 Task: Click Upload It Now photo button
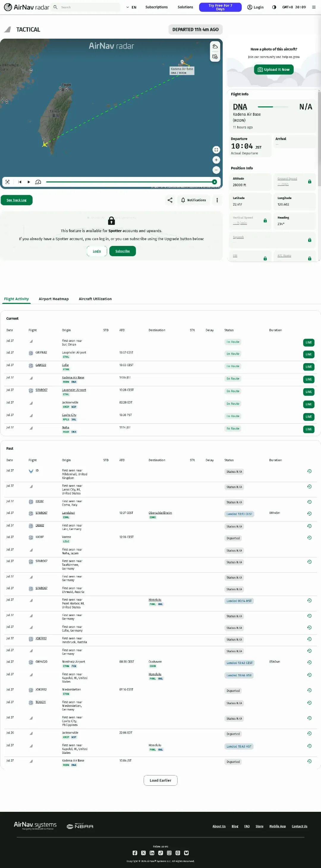(274, 69)
